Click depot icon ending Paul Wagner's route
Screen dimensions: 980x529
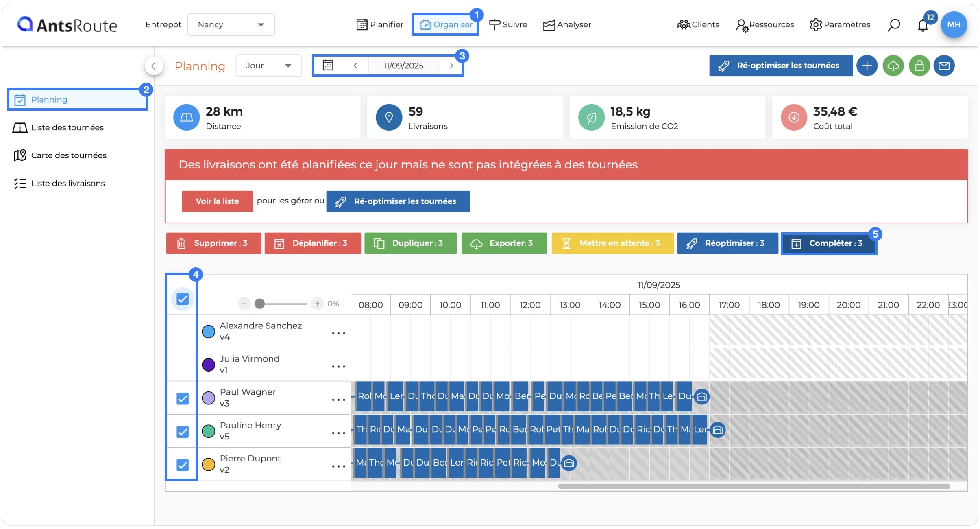point(701,396)
